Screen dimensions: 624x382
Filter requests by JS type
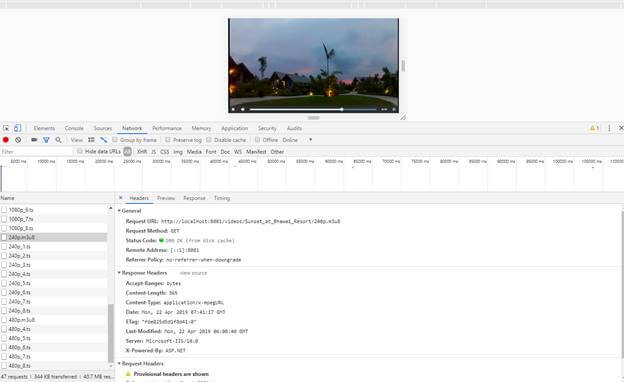(154, 152)
